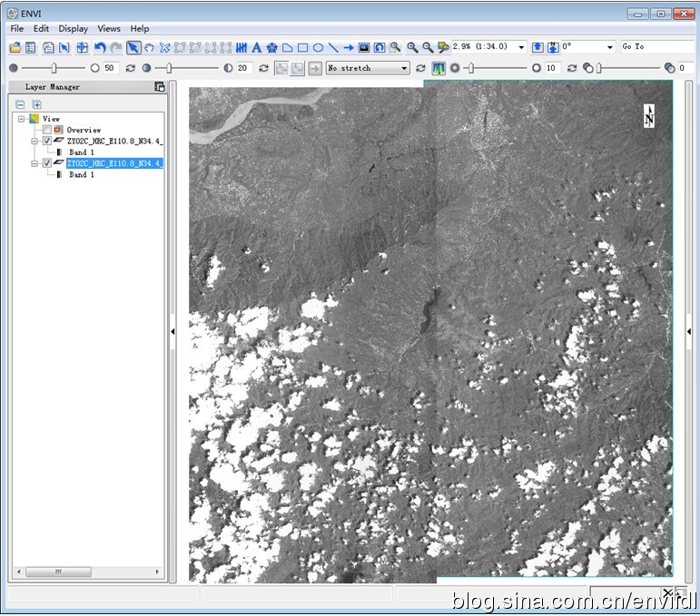Viewport: 700px width, 616px height.
Task: Select the Pan hand tool
Action: click(x=149, y=47)
